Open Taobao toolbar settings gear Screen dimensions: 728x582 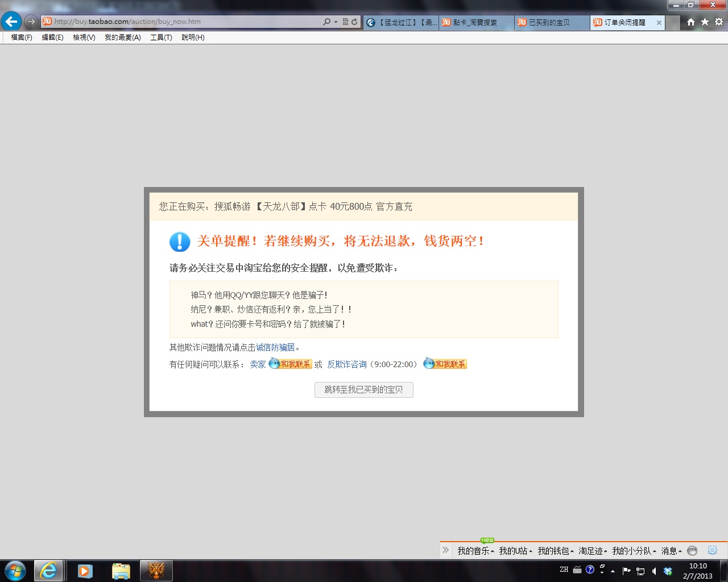[712, 550]
